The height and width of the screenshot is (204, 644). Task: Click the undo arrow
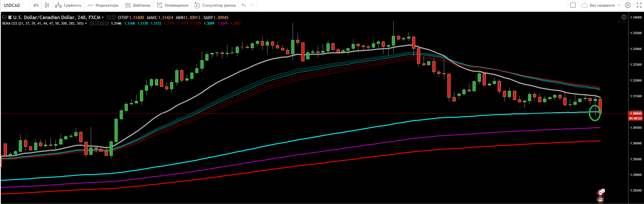pos(244,5)
